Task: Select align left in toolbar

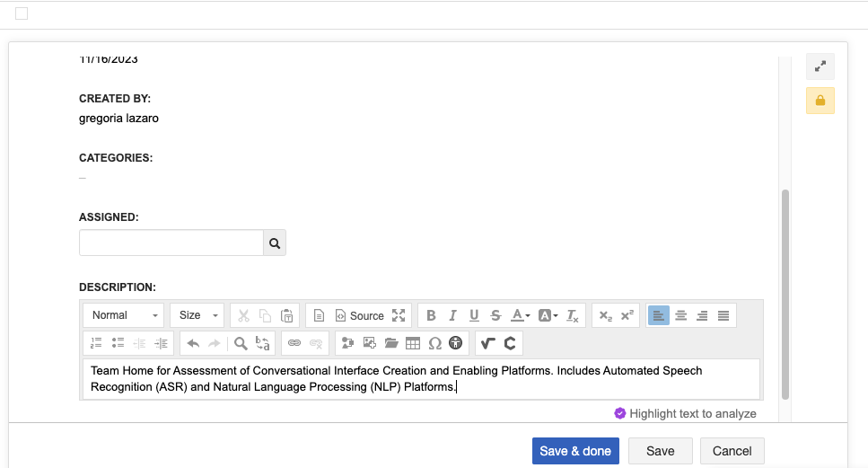Action: [659, 315]
